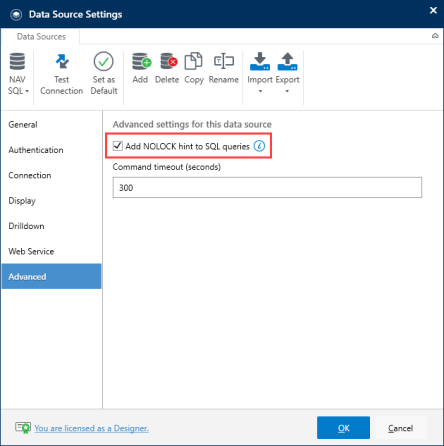The height and width of the screenshot is (446, 444).
Task: Click the OK button
Action: [x=343, y=428]
